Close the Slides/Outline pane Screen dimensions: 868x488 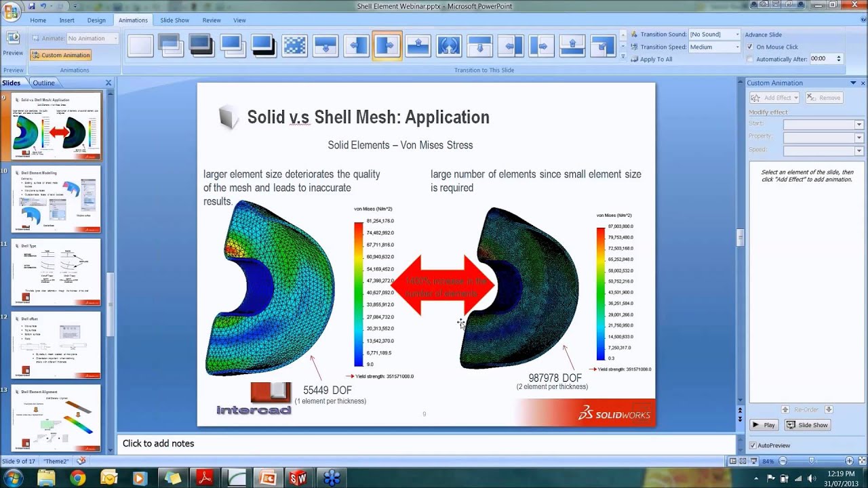[x=108, y=83]
